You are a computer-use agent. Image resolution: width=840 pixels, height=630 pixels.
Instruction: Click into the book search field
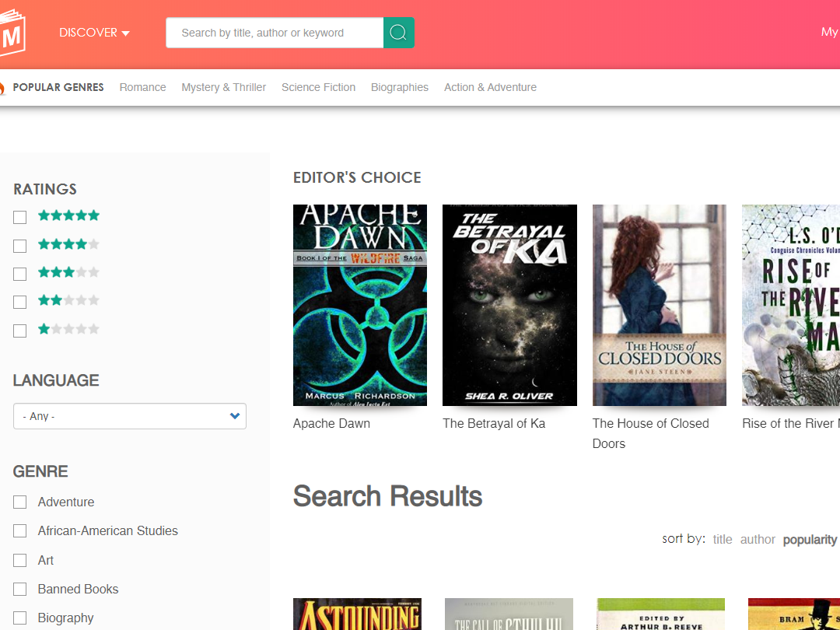coord(275,33)
